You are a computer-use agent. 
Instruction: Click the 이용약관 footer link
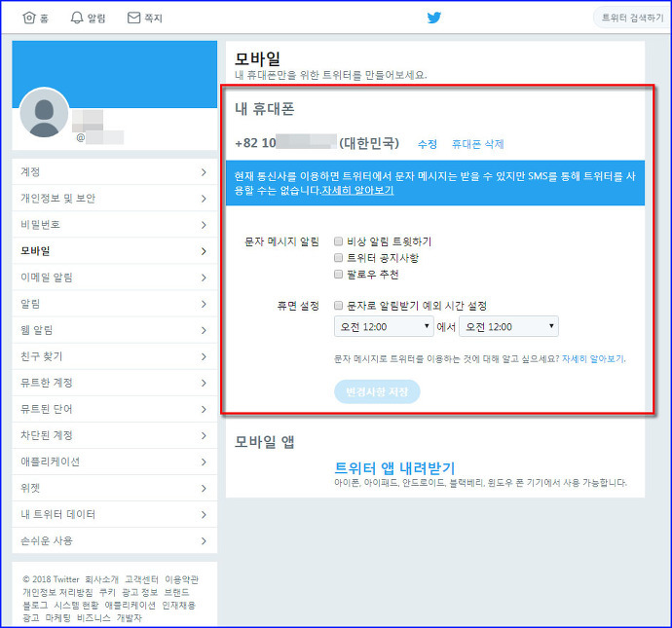point(182,579)
